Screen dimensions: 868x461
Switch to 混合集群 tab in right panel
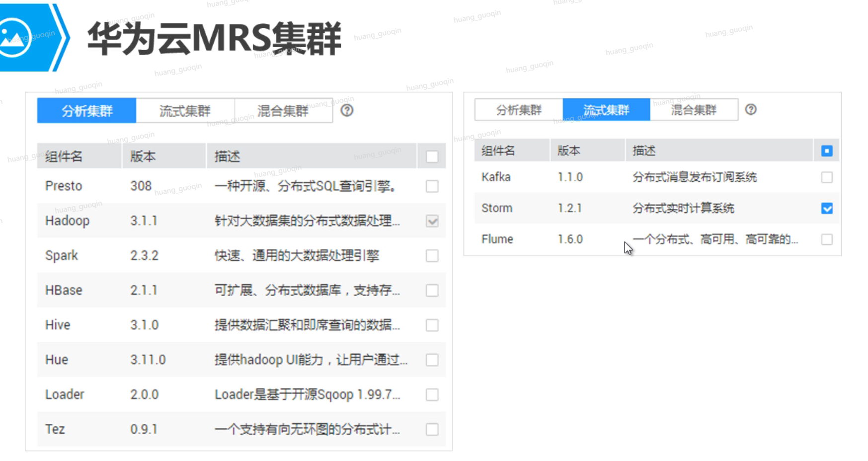click(694, 109)
